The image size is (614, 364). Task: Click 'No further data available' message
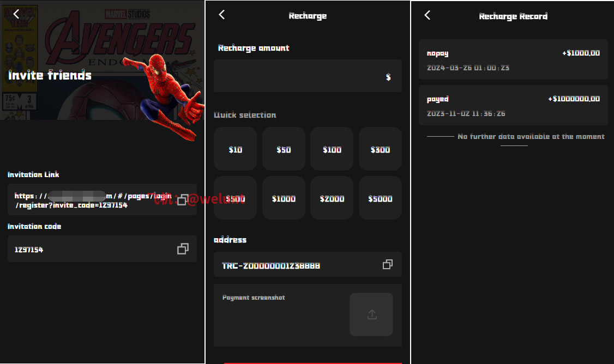click(x=531, y=137)
